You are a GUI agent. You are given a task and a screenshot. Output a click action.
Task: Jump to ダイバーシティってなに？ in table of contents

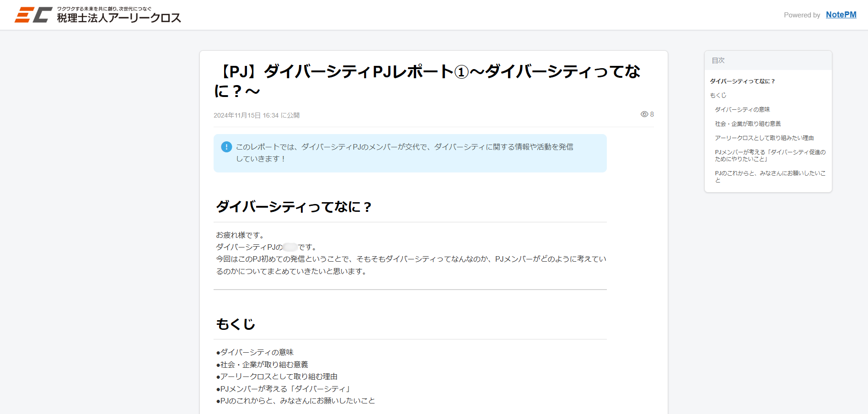click(x=742, y=81)
